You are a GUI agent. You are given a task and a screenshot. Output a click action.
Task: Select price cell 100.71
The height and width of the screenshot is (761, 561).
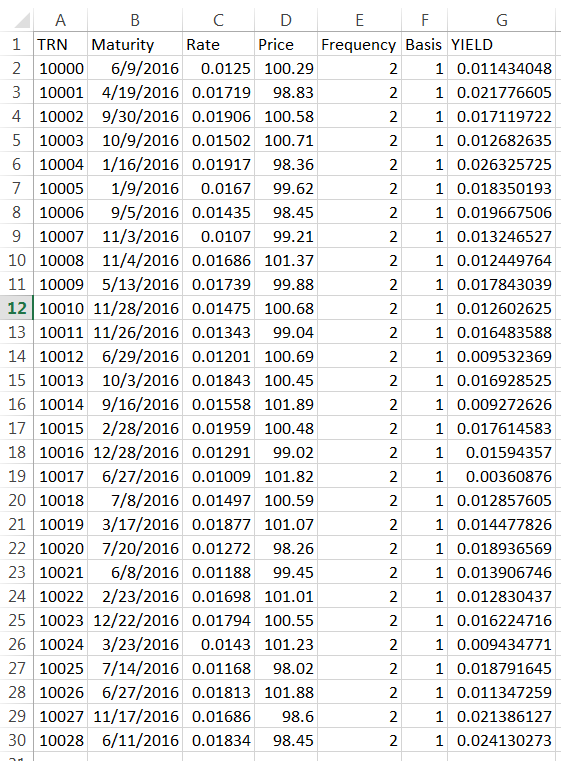(286, 140)
